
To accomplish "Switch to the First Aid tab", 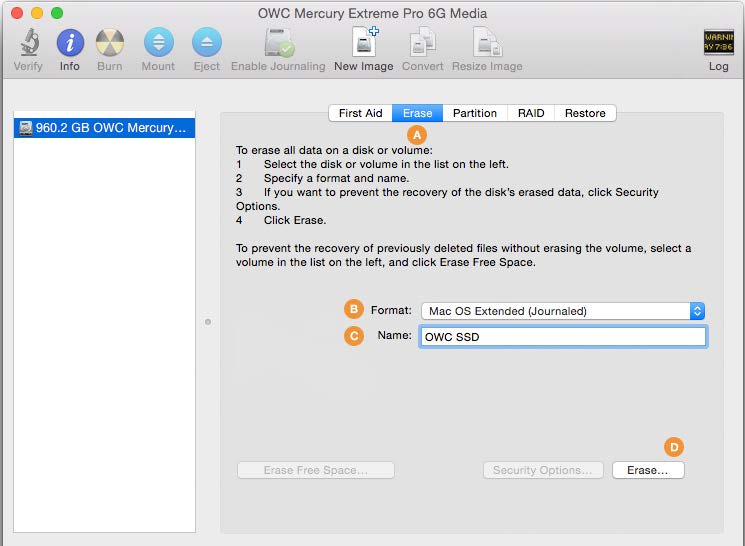I will pyautogui.click(x=361, y=113).
